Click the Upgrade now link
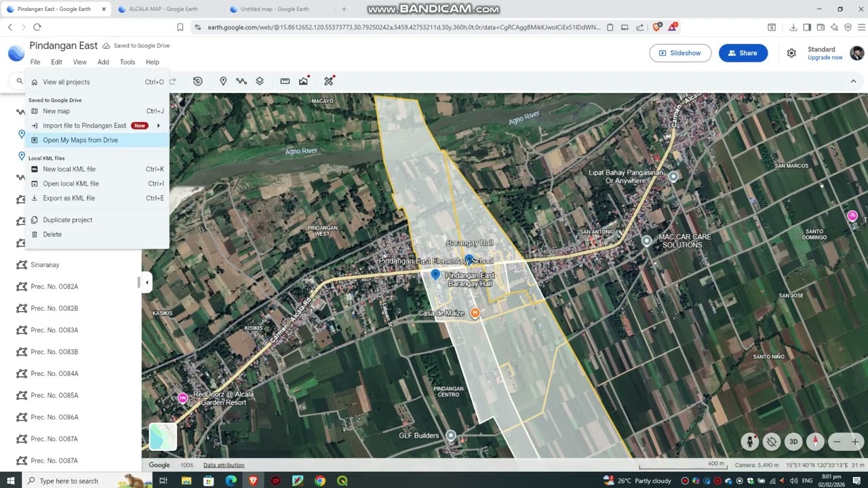This screenshot has height=488, width=868. tap(825, 58)
